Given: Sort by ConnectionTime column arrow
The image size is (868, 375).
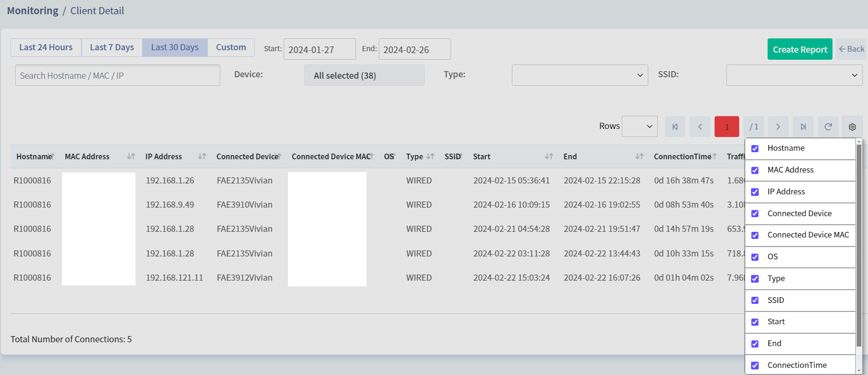Looking at the screenshot, I should [x=714, y=155].
